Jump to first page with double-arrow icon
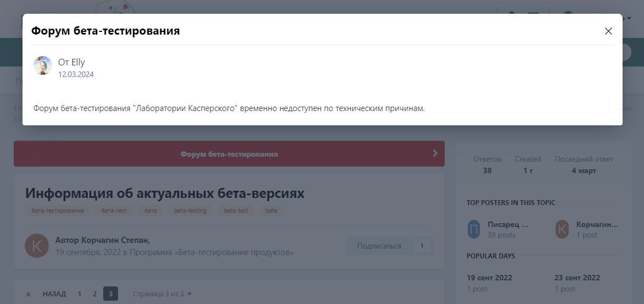Image resolution: width=644 pixels, height=304 pixels. click(29, 294)
